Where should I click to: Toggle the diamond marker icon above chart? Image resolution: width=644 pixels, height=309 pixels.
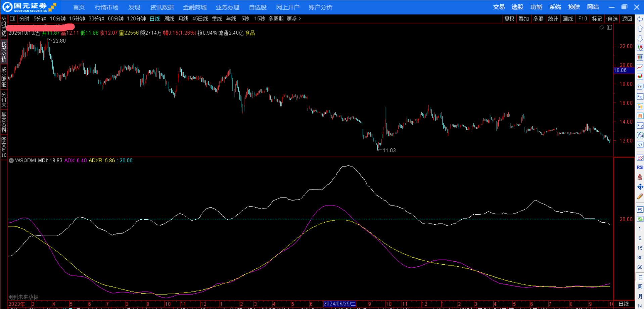pos(602,27)
